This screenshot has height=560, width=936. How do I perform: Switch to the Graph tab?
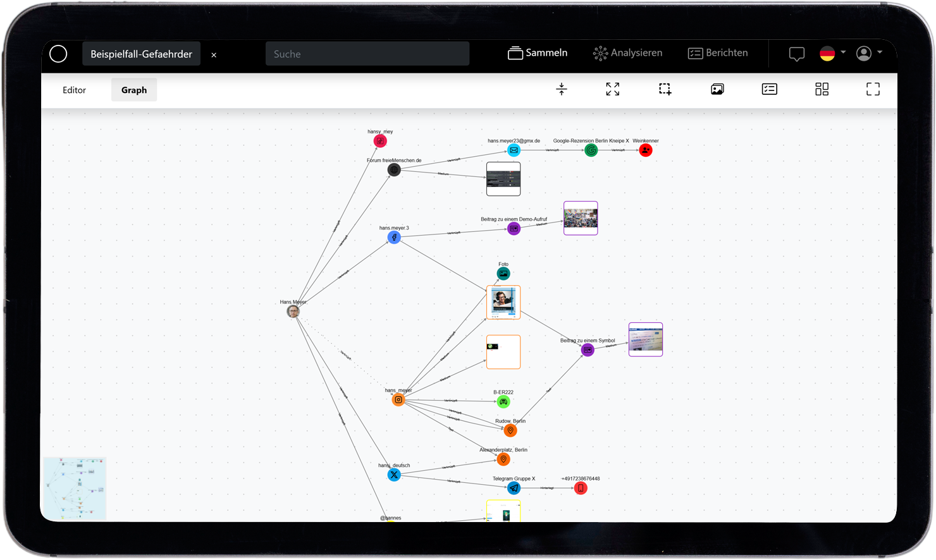tap(134, 90)
